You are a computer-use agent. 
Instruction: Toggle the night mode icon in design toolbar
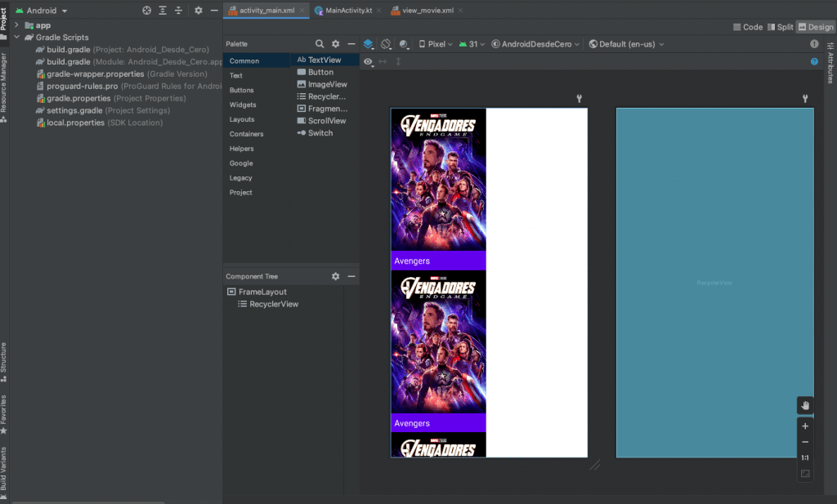[x=404, y=44]
